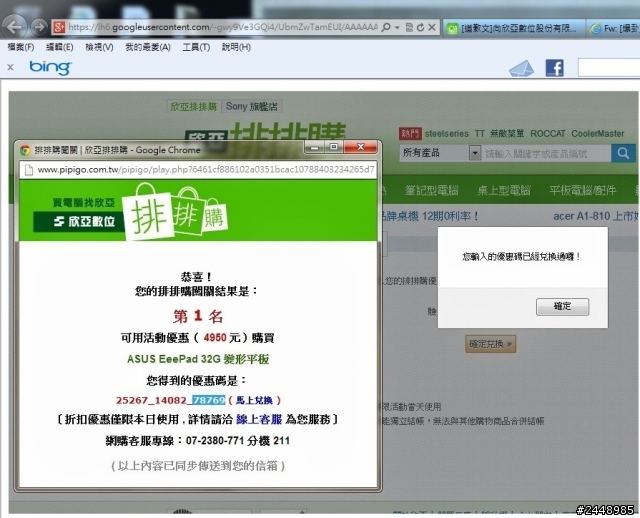Go forward with Internet Explorer's forward arrow
This screenshot has width=640, height=518.
click(39, 27)
